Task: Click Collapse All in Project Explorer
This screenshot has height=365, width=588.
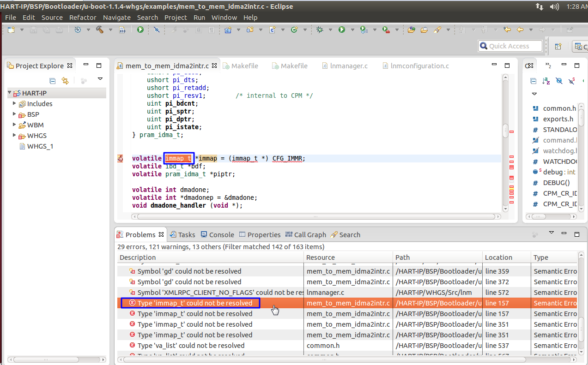Action: pyautogui.click(x=53, y=81)
